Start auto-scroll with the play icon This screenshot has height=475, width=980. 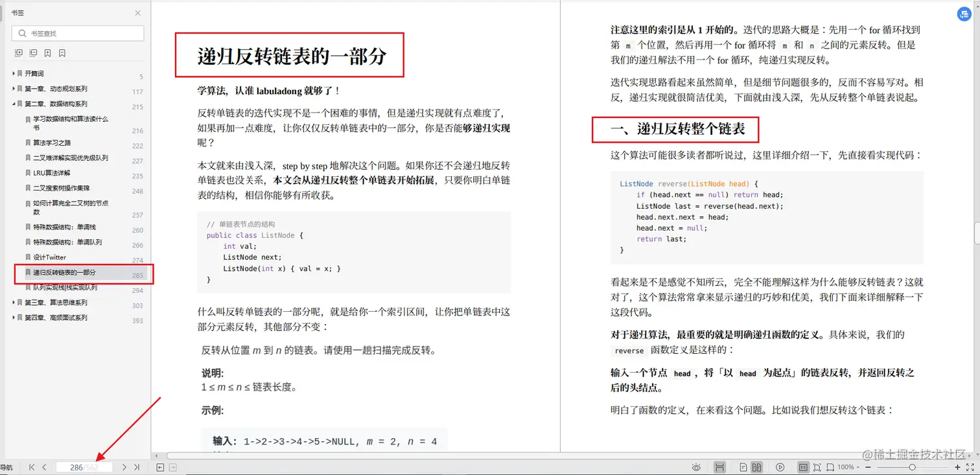click(x=780, y=467)
